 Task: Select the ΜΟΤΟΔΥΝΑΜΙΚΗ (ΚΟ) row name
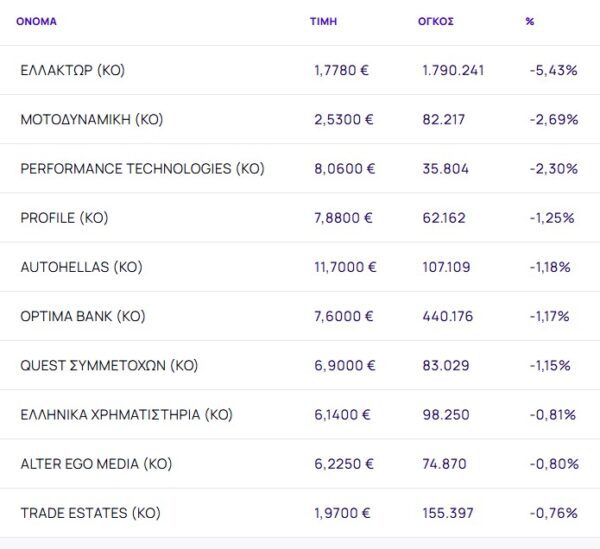[91, 119]
